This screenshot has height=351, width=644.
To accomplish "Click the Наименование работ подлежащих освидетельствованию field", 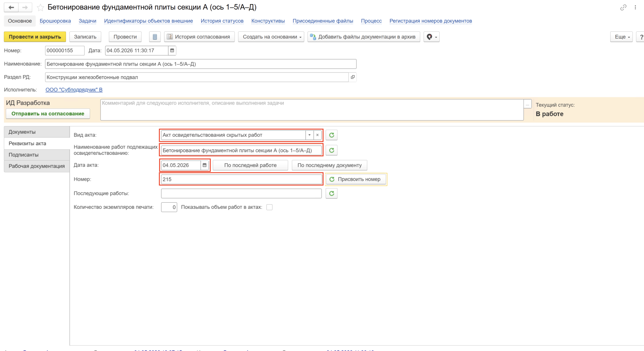I will [x=242, y=150].
